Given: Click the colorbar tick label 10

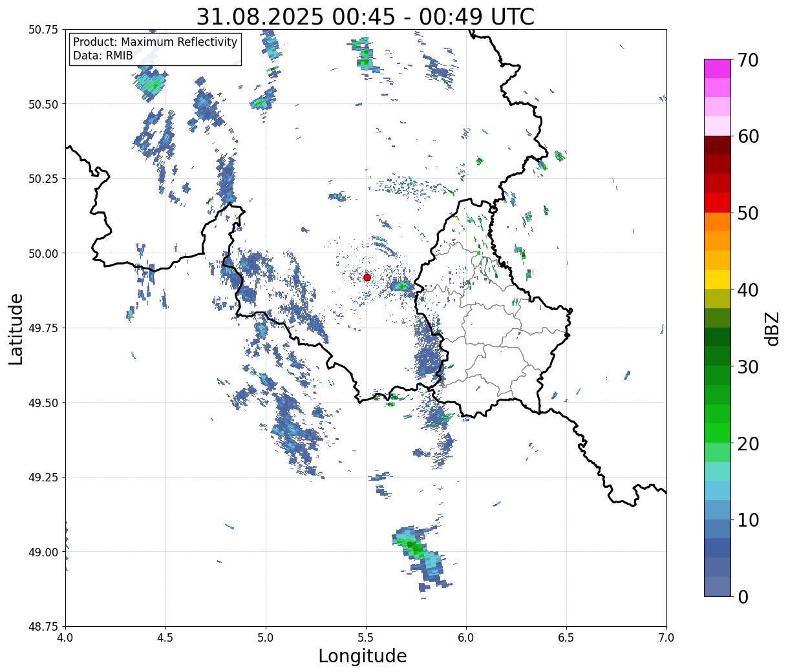Looking at the screenshot, I should tap(748, 520).
